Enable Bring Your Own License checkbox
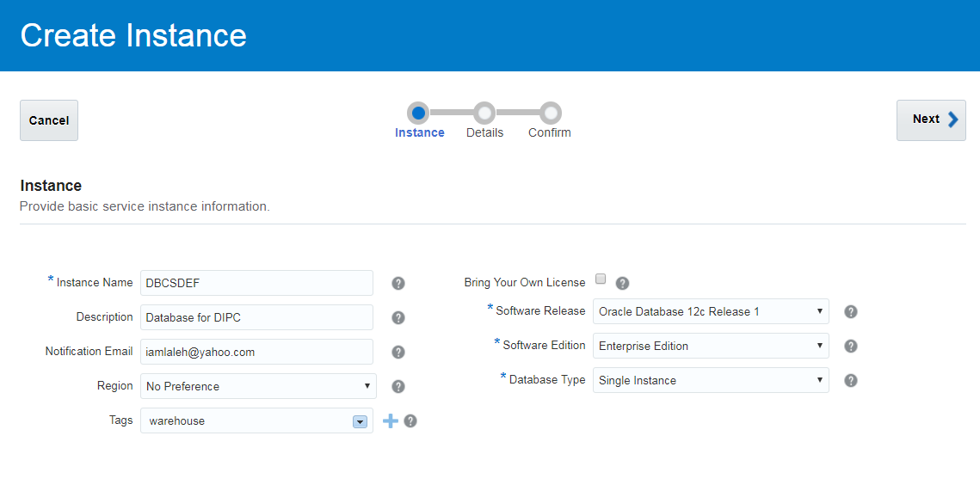This screenshot has width=980, height=491. point(601,279)
